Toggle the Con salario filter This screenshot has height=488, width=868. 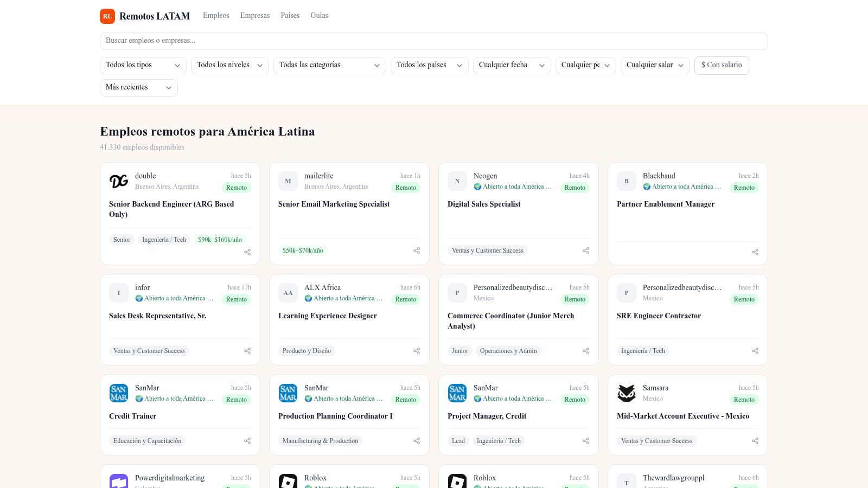[722, 65]
